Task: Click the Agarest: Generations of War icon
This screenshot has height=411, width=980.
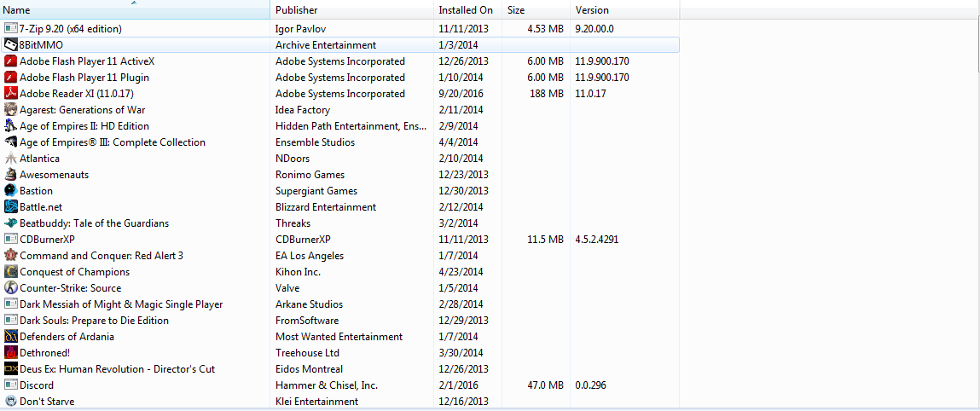Action: 10,110
